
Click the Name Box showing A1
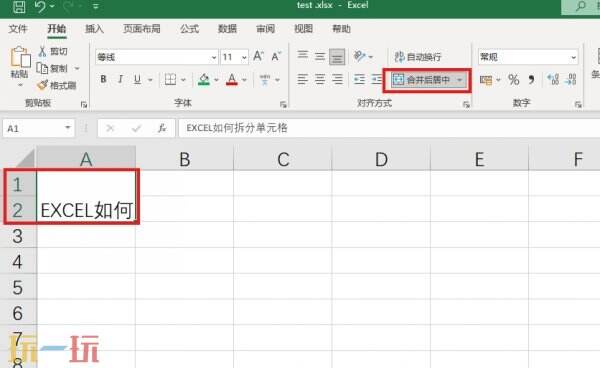coord(38,128)
